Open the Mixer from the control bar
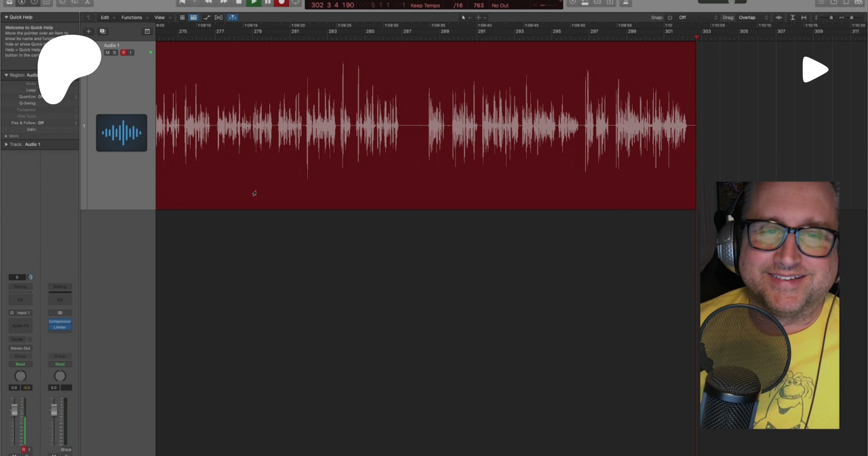 click(x=74, y=2)
